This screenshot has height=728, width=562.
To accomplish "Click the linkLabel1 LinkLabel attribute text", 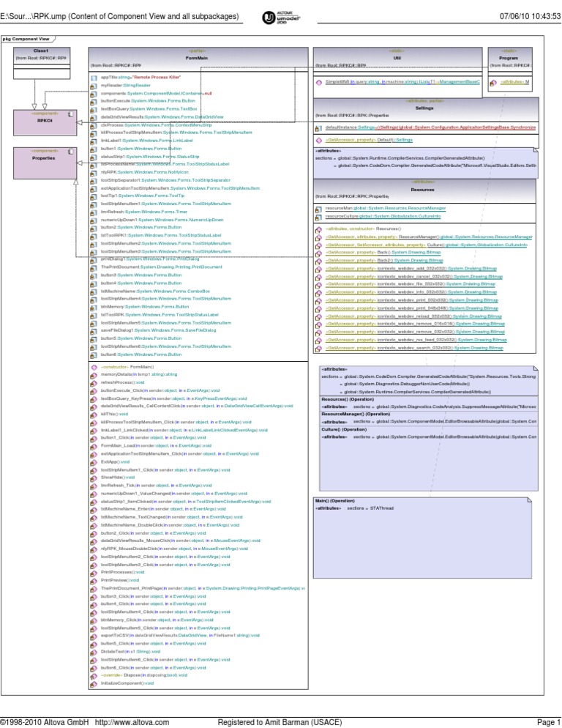I will pos(146,140).
